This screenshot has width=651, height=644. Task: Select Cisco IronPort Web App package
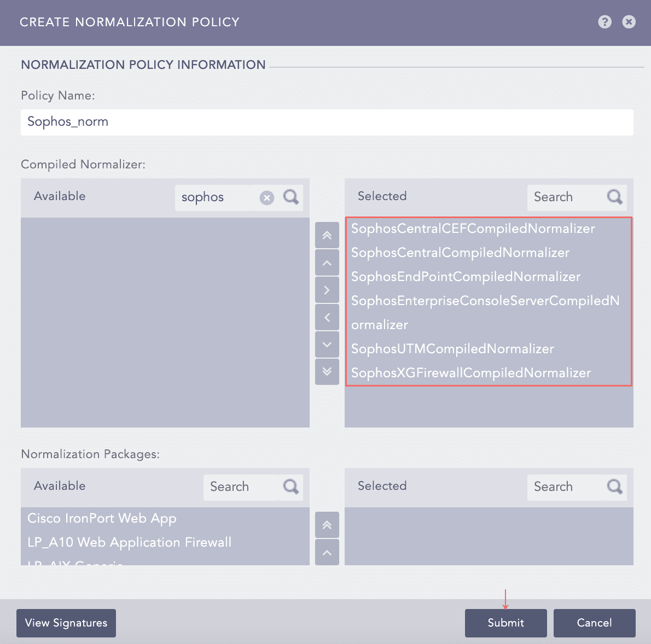click(x=102, y=518)
